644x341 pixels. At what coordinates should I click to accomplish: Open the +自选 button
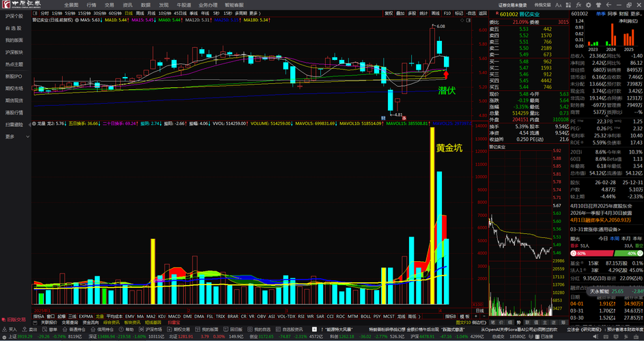point(471,13)
